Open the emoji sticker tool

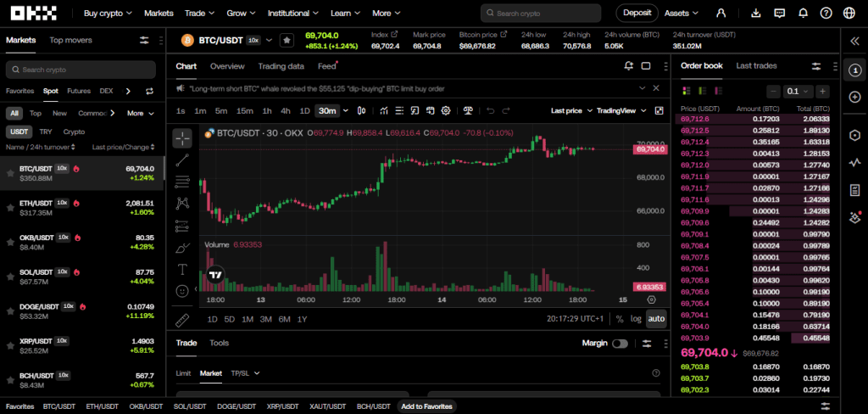pos(183,290)
